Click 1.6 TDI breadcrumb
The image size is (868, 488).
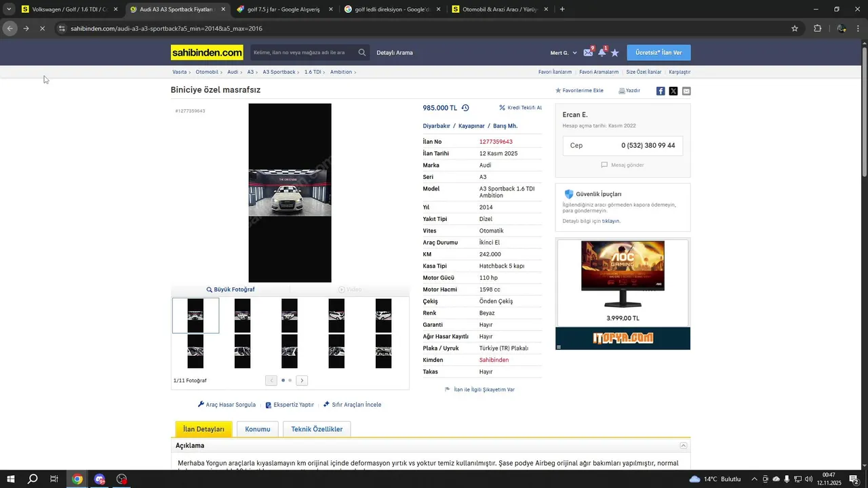click(x=313, y=72)
